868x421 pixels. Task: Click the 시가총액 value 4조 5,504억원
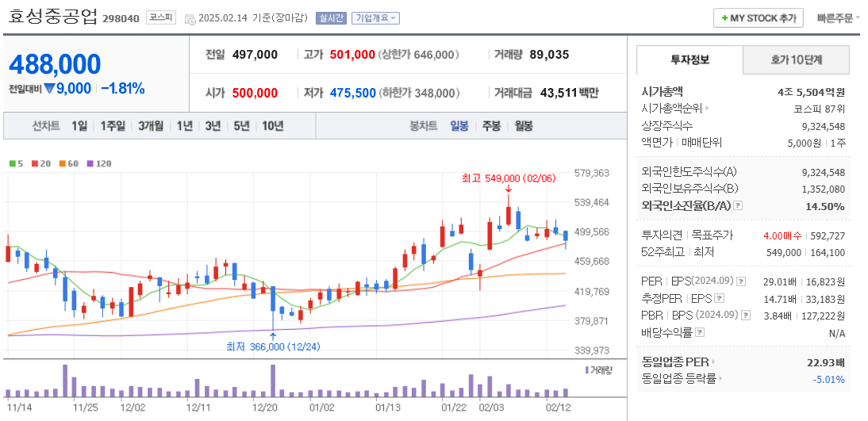[x=811, y=93]
